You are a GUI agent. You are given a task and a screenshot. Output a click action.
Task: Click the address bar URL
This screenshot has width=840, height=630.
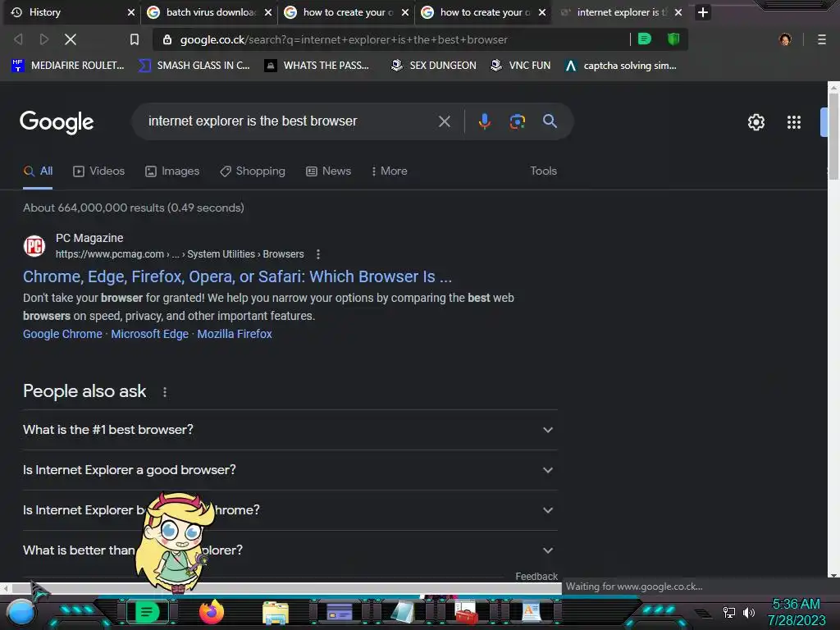click(344, 39)
